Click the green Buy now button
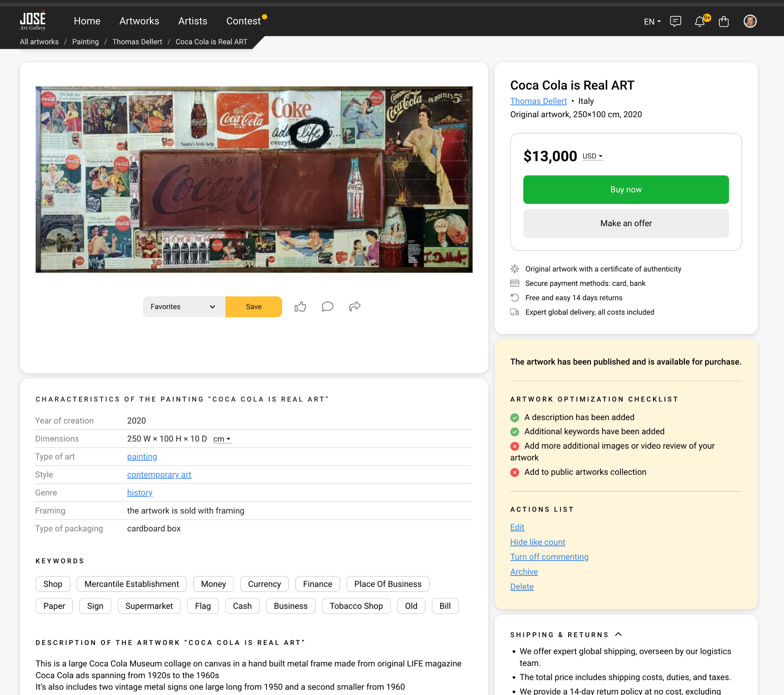784x695 pixels. pos(626,190)
